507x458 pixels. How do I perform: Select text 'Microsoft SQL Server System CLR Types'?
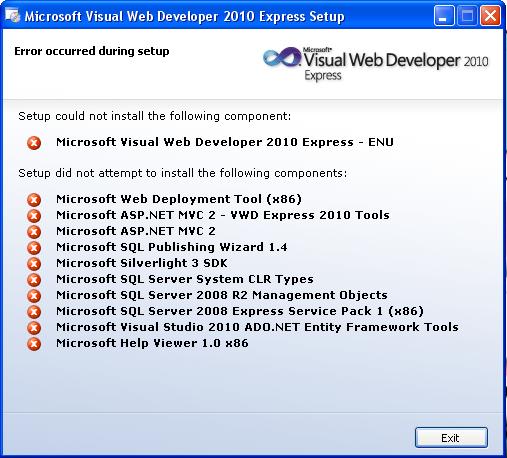pyautogui.click(x=185, y=279)
